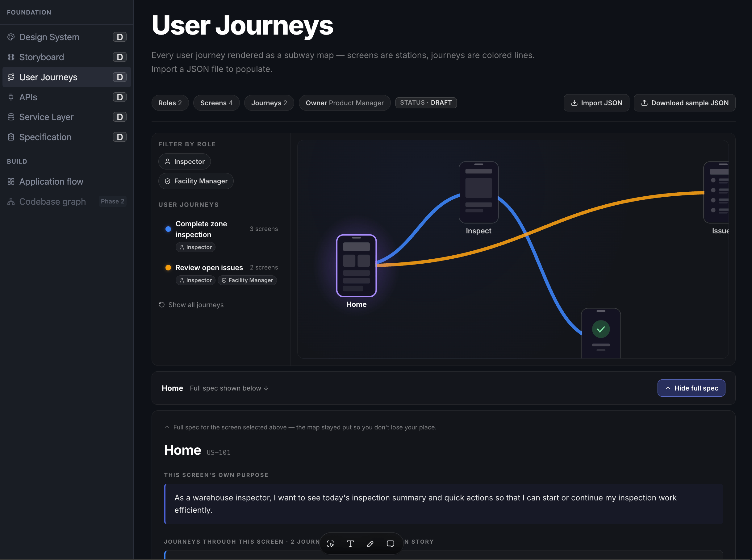This screenshot has height=560, width=752.
Task: Filter journeys by Facility Manager role
Action: (x=196, y=181)
